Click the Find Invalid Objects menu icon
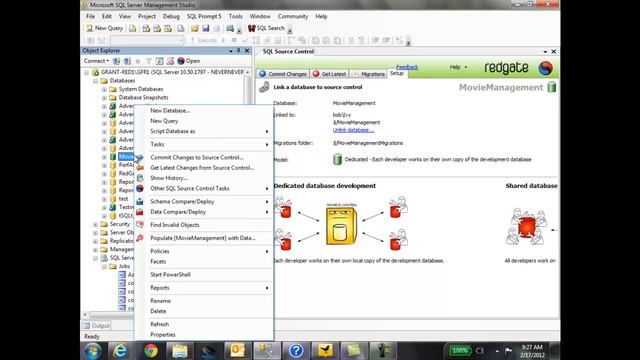 tap(140, 225)
